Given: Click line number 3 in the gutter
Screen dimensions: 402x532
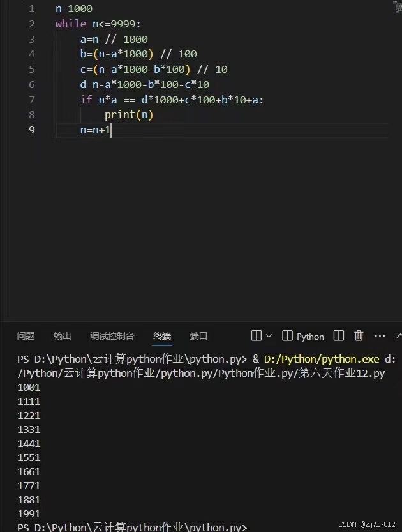Looking at the screenshot, I should pos(32,40).
